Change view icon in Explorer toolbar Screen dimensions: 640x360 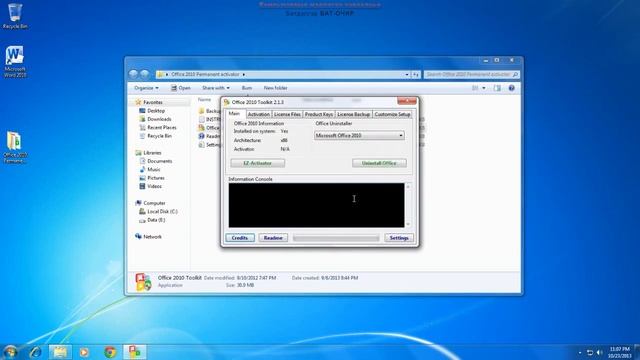click(x=475, y=88)
